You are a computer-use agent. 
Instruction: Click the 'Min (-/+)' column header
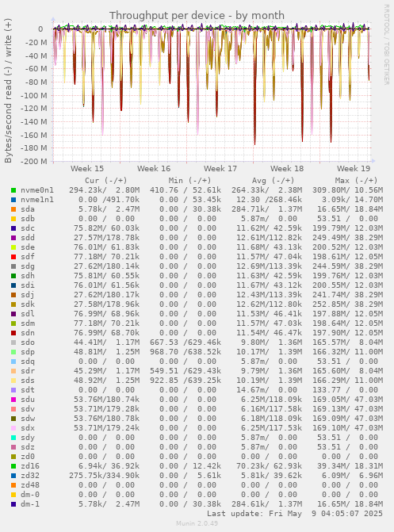coord(189,181)
